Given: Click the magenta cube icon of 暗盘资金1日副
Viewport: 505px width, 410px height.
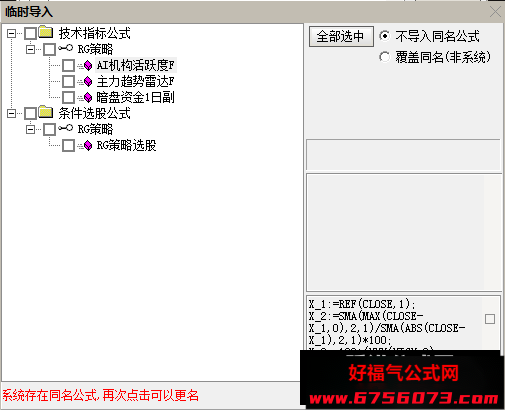Looking at the screenshot, I should 88,97.
